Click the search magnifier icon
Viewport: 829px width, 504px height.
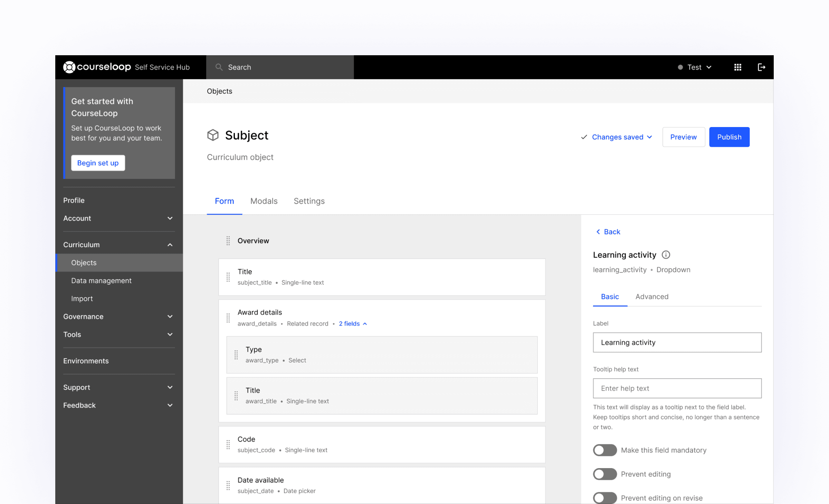[219, 67]
